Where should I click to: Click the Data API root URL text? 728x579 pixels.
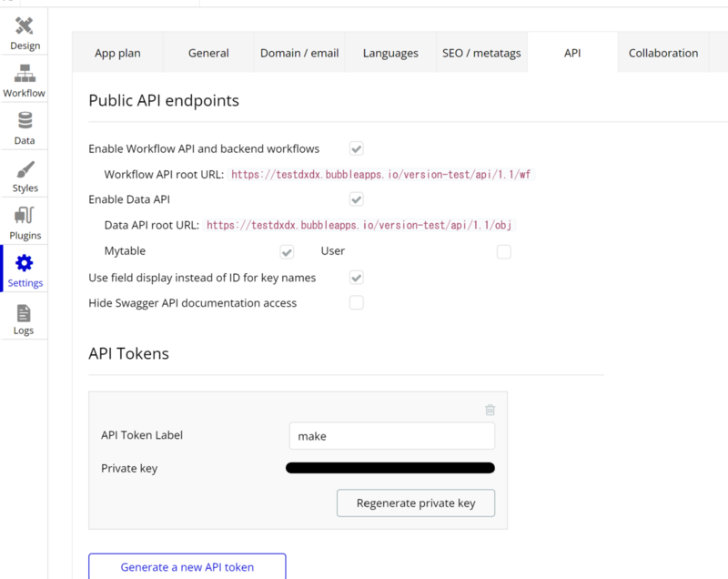359,225
